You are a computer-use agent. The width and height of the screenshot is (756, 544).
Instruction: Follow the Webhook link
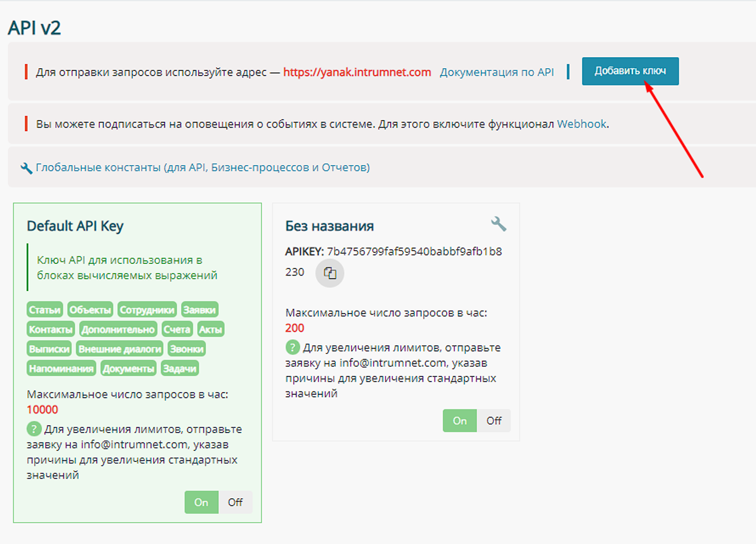pos(581,124)
